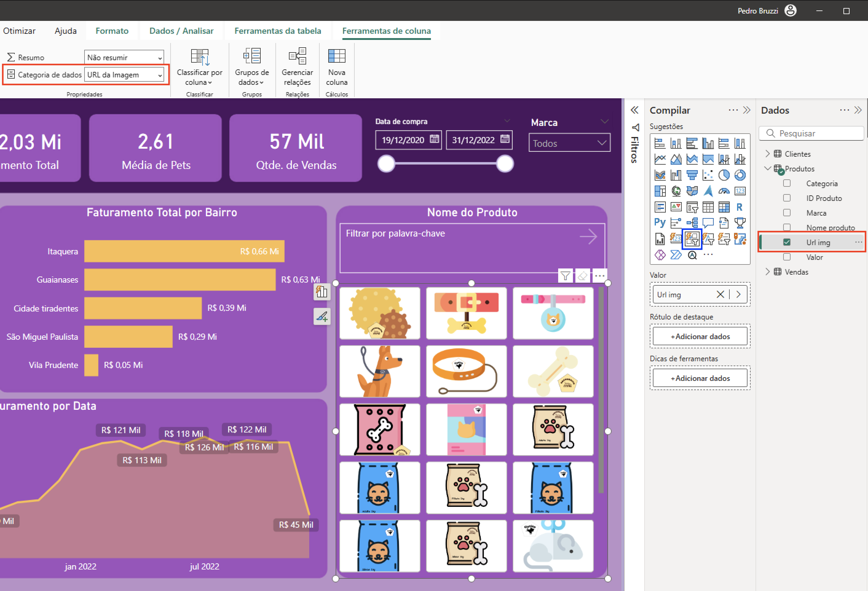The height and width of the screenshot is (591, 868).
Task: Open the Formato tab
Action: point(112,31)
